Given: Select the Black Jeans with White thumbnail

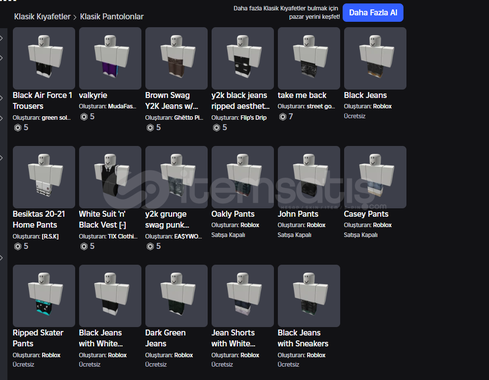Looking at the screenshot, I should click(110, 296).
